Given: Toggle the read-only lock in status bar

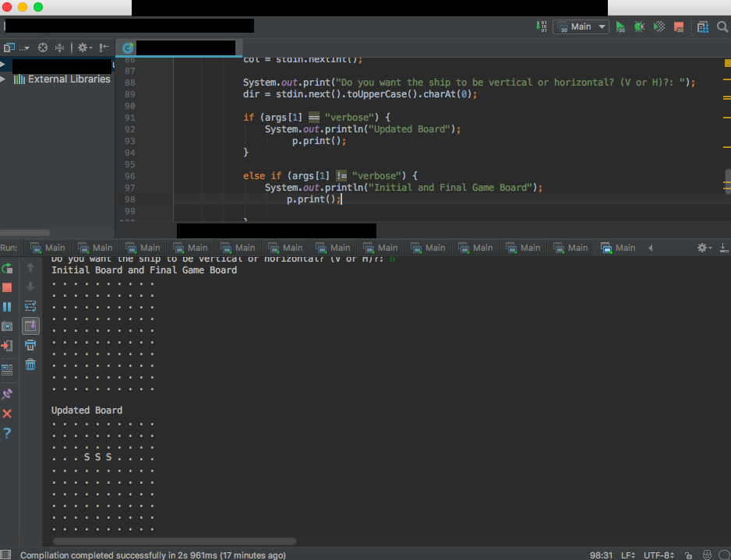Looking at the screenshot, I should click(689, 555).
